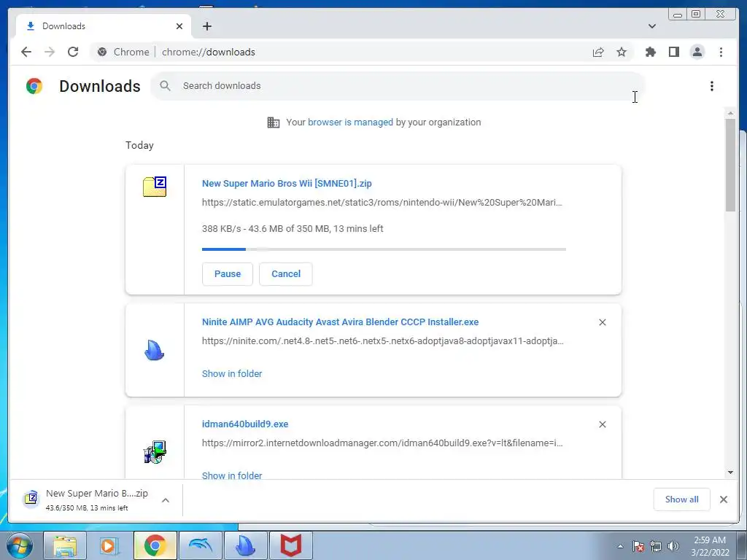The height and width of the screenshot is (560, 747).
Task: Open Windows Media Player from taskbar
Action: pyautogui.click(x=109, y=545)
